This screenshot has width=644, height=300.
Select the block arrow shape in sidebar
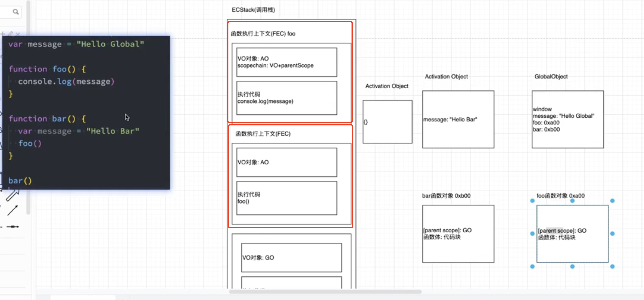coord(12,195)
